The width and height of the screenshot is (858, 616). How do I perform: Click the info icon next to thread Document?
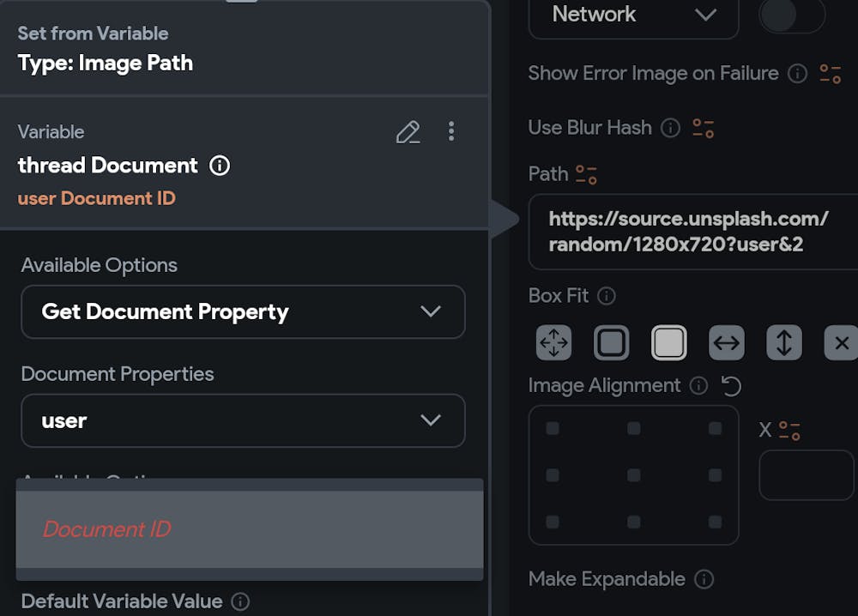[x=220, y=165]
